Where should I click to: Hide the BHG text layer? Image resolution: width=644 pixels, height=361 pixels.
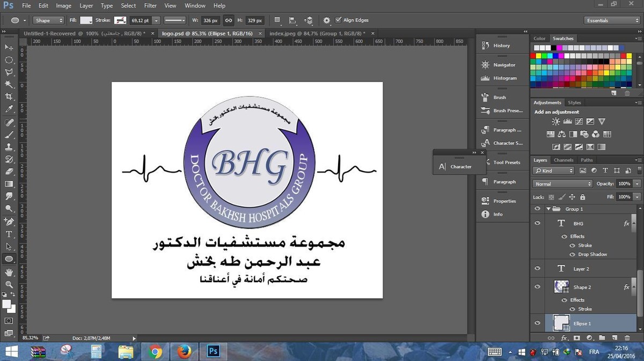[x=537, y=223]
